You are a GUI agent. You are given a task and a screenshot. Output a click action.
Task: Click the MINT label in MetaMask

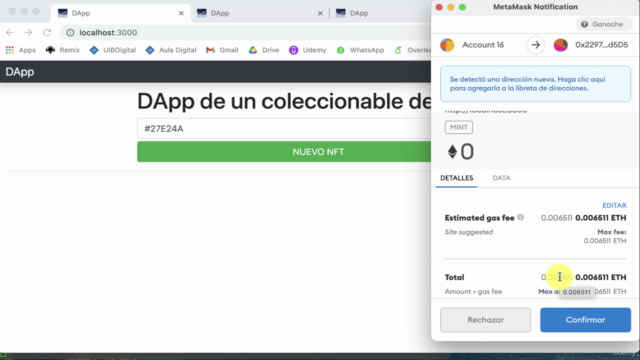coord(459,127)
